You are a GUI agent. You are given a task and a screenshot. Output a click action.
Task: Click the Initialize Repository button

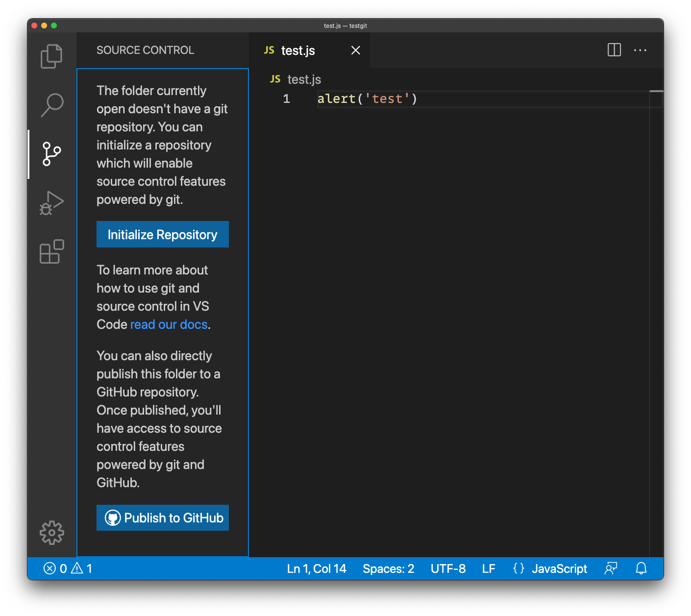point(162,234)
